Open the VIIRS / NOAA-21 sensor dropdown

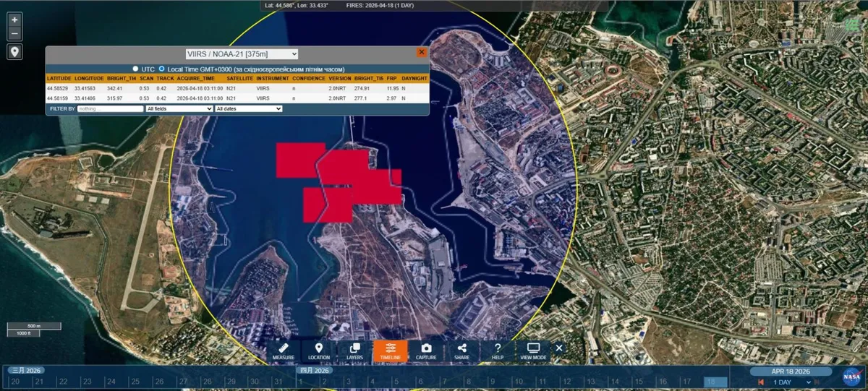tap(242, 53)
